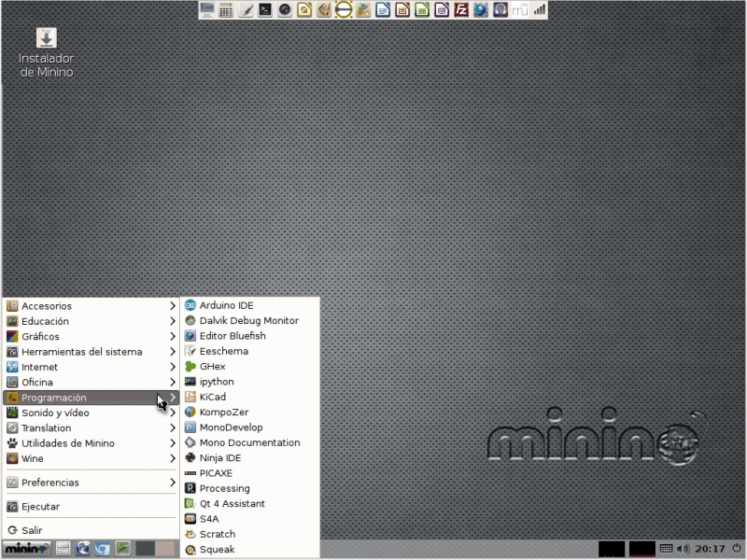Launch Squeak

tap(250, 549)
